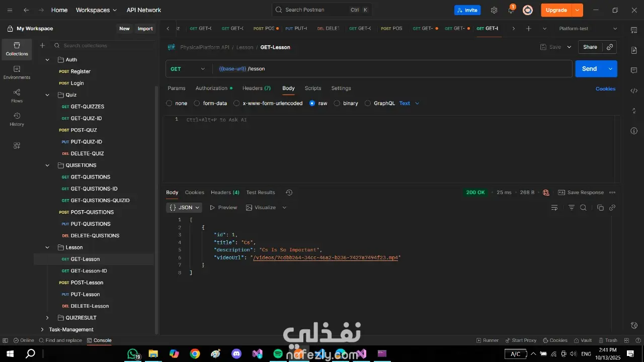644x362 pixels.
Task: Focus the Search Postman box
Action: point(322,10)
